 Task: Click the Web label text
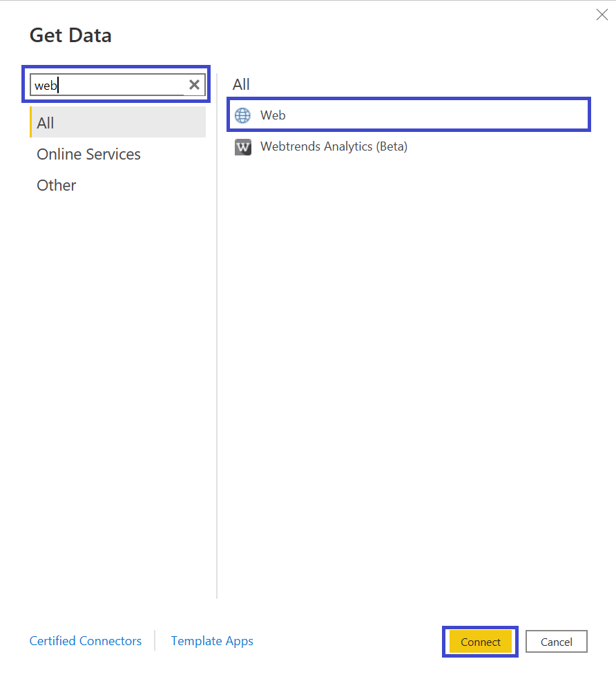point(272,115)
